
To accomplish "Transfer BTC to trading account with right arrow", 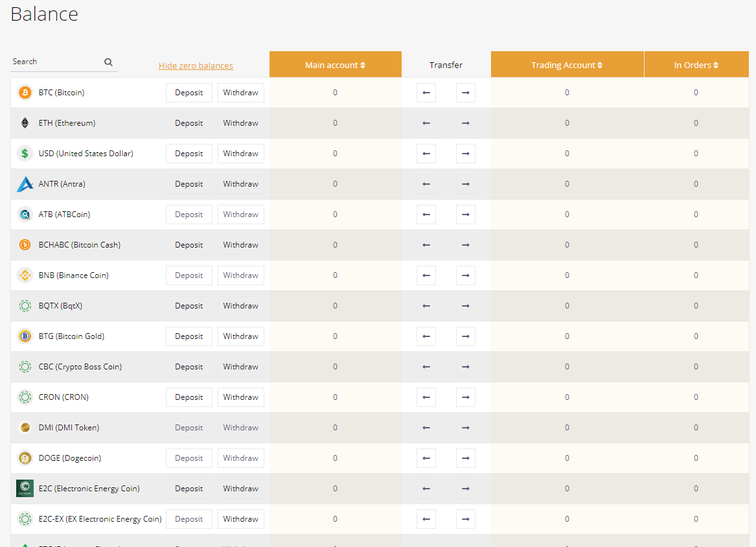I will tap(465, 93).
